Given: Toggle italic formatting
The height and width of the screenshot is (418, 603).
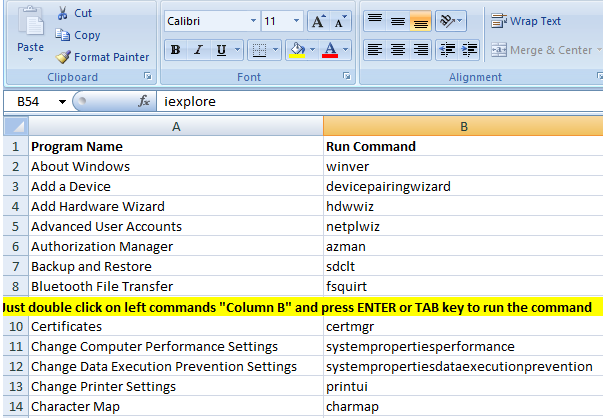Looking at the screenshot, I should [198, 50].
